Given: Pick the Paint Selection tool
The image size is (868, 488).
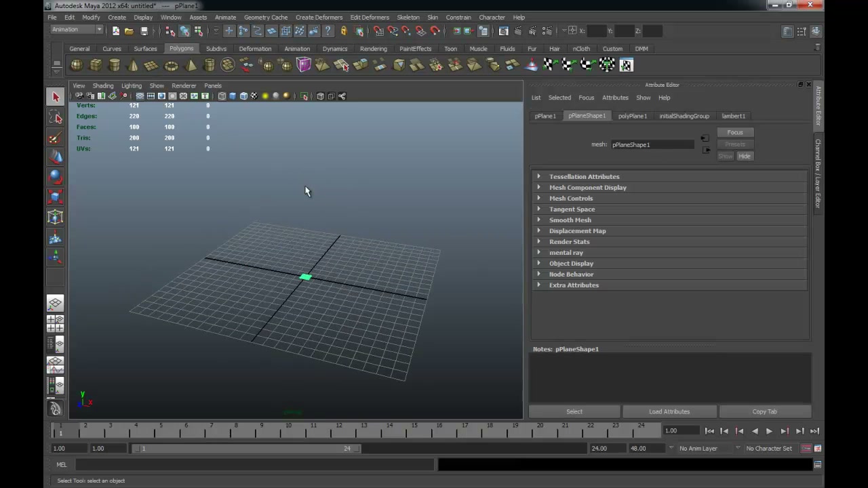Looking at the screenshot, I should pyautogui.click(x=56, y=138).
